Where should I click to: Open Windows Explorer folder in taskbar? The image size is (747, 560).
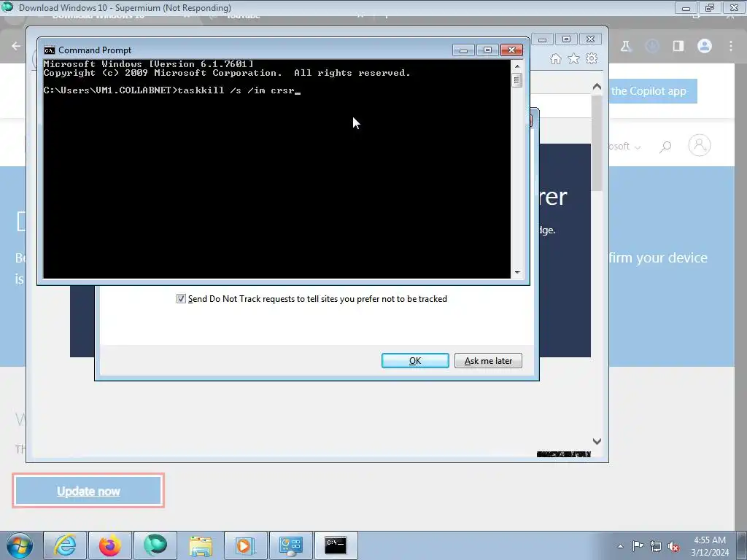coord(201,545)
